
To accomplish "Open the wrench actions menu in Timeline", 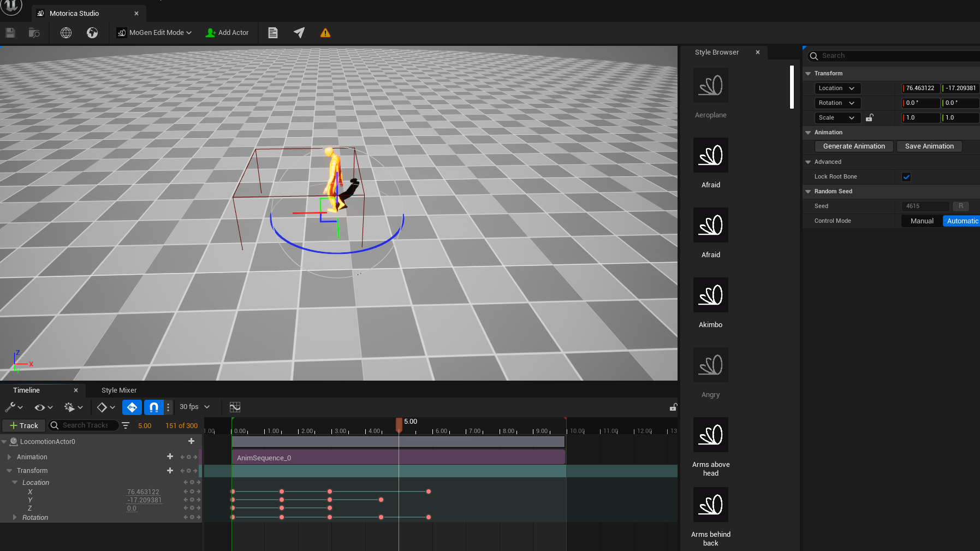I will pos(14,407).
